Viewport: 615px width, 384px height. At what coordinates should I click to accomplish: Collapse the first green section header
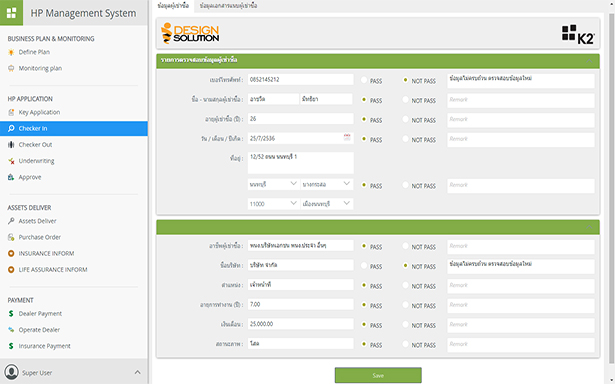[589, 61]
